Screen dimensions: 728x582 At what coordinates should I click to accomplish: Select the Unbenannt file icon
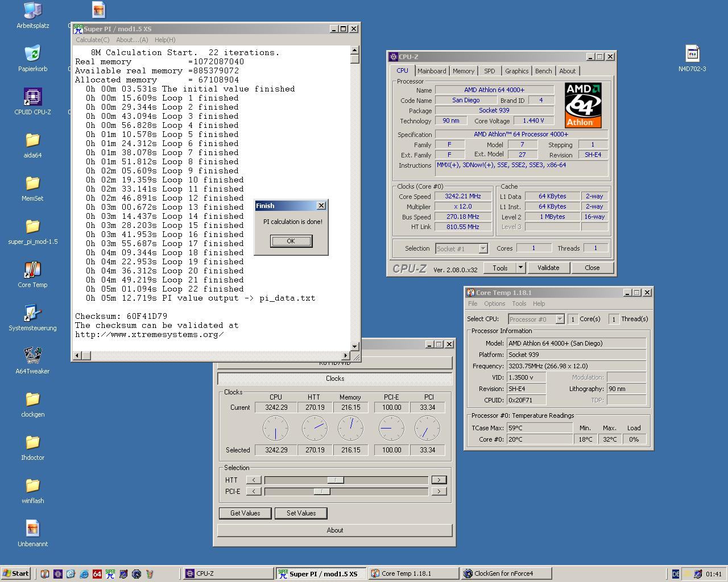tap(32, 534)
